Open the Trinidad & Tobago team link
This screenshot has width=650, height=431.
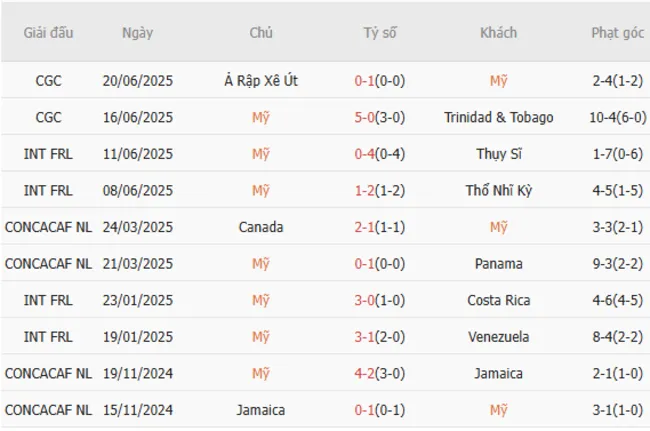498,118
